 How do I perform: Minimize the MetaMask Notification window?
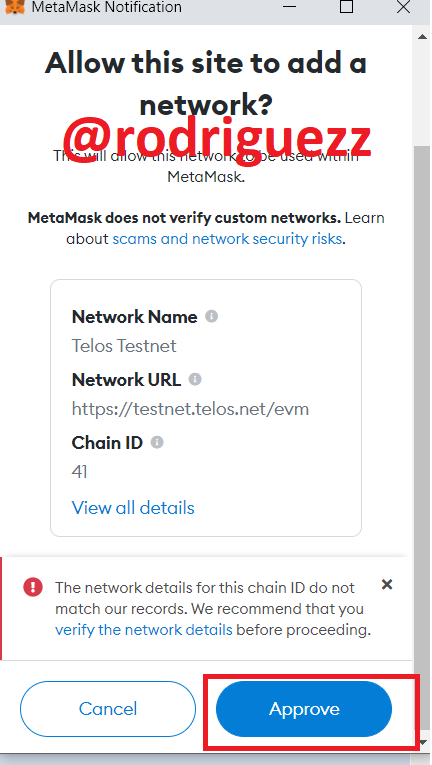(x=289, y=7)
